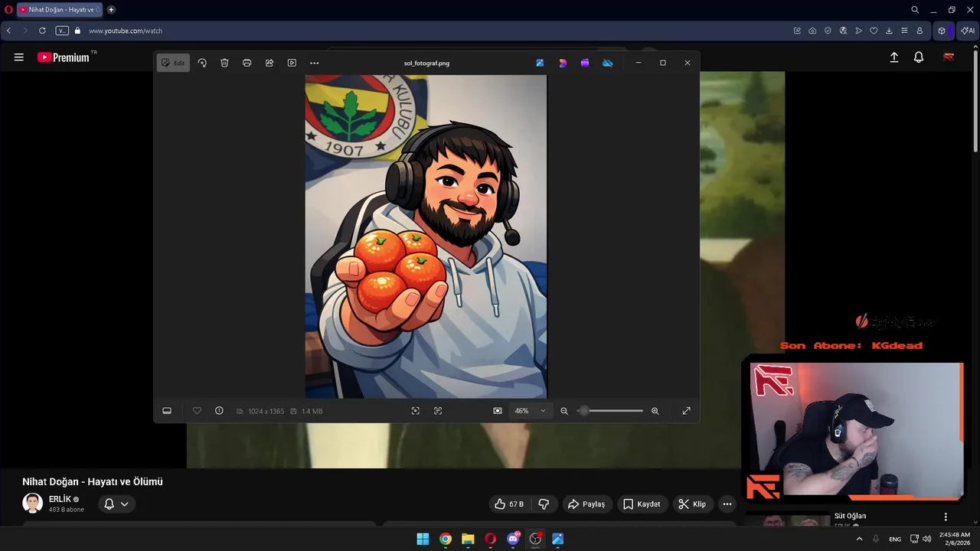Open Opera easy setup sliders icon
The image size is (980, 551).
pos(904,31)
